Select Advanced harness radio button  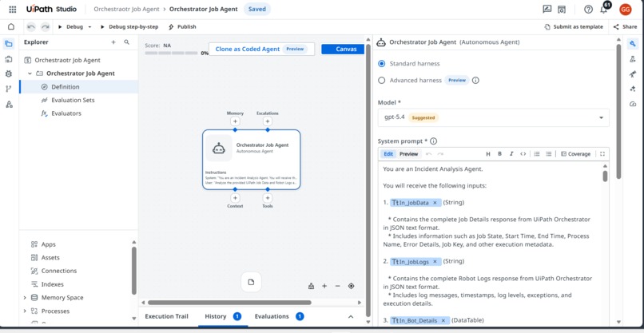[x=382, y=81]
